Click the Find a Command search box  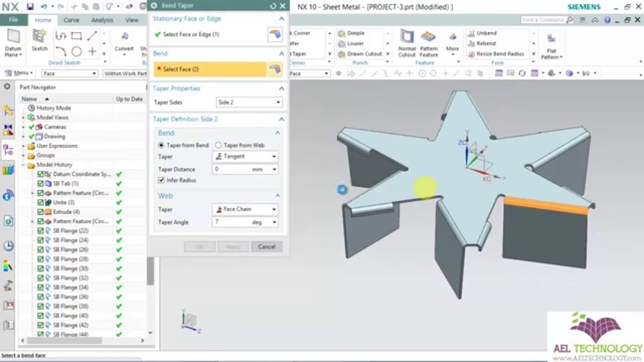coord(547,20)
